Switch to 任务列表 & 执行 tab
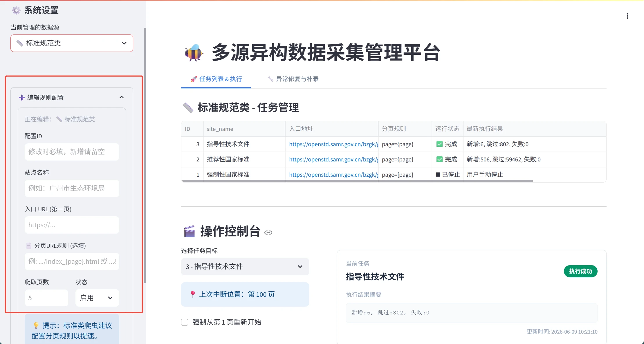644x344 pixels. pos(216,79)
